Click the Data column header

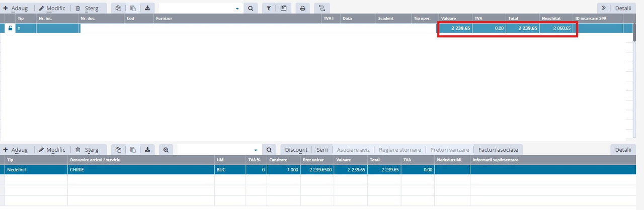pos(358,18)
